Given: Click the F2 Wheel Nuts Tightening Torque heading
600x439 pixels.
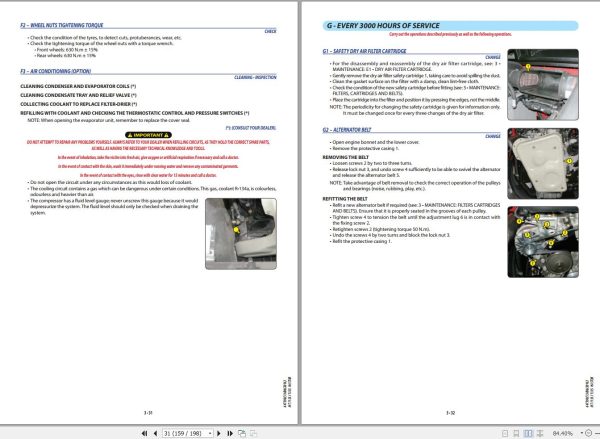Looking at the screenshot, I should (x=62, y=25).
